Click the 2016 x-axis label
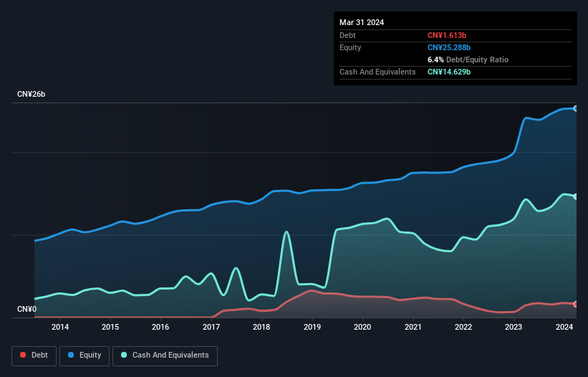 click(160, 327)
